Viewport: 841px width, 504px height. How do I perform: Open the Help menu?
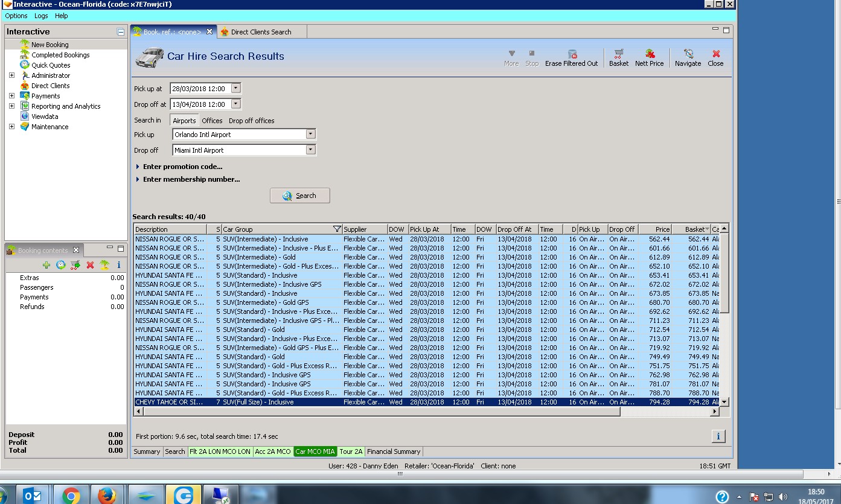pos(61,16)
